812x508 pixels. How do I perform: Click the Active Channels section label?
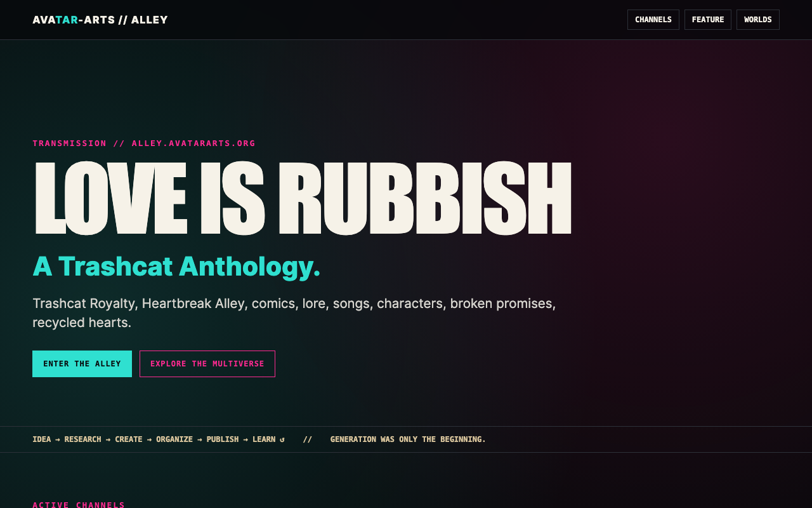pyautogui.click(x=79, y=504)
